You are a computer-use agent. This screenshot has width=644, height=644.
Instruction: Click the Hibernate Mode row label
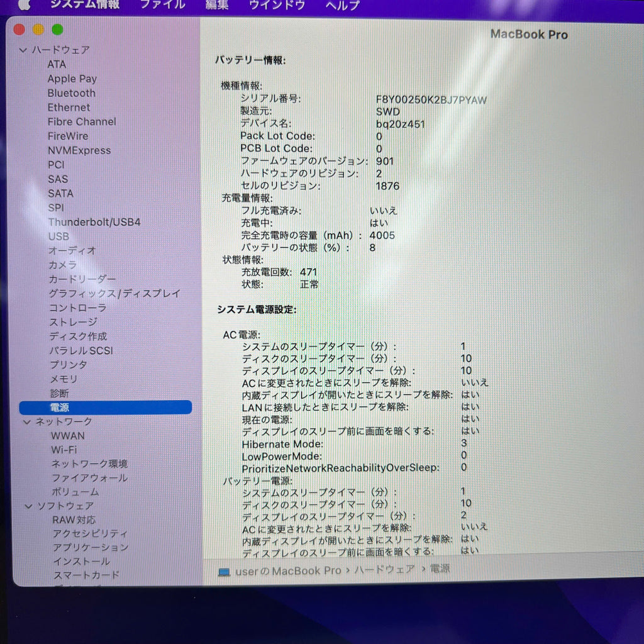coord(282,445)
